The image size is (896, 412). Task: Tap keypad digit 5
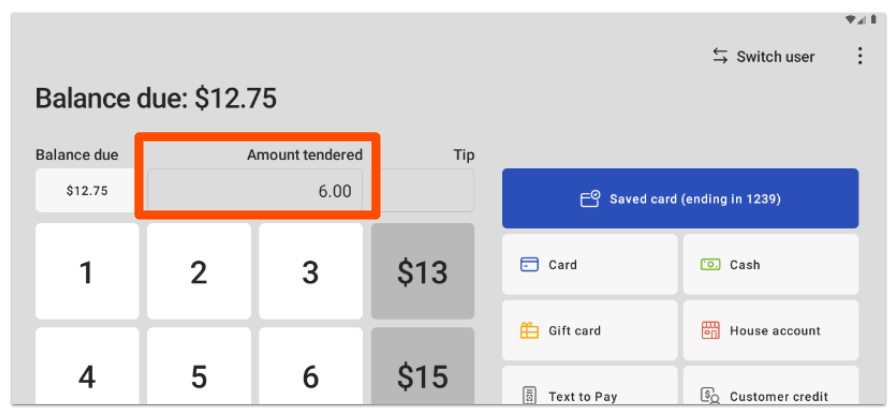[199, 376]
